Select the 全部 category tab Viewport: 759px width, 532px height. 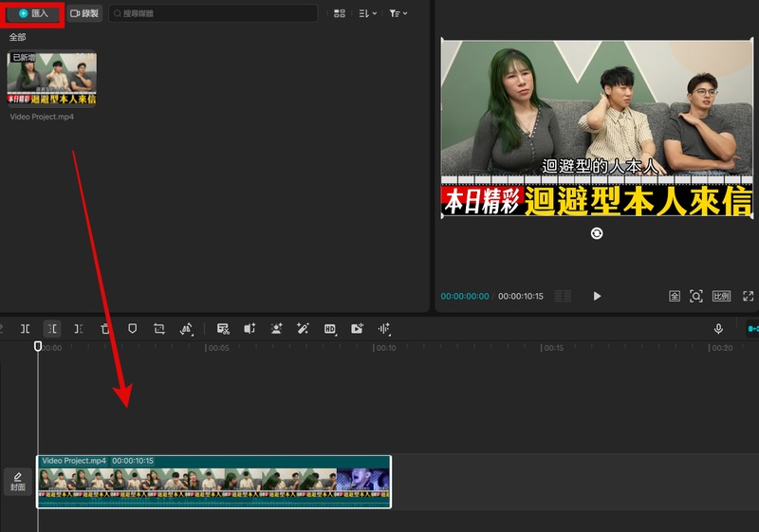tap(17, 37)
